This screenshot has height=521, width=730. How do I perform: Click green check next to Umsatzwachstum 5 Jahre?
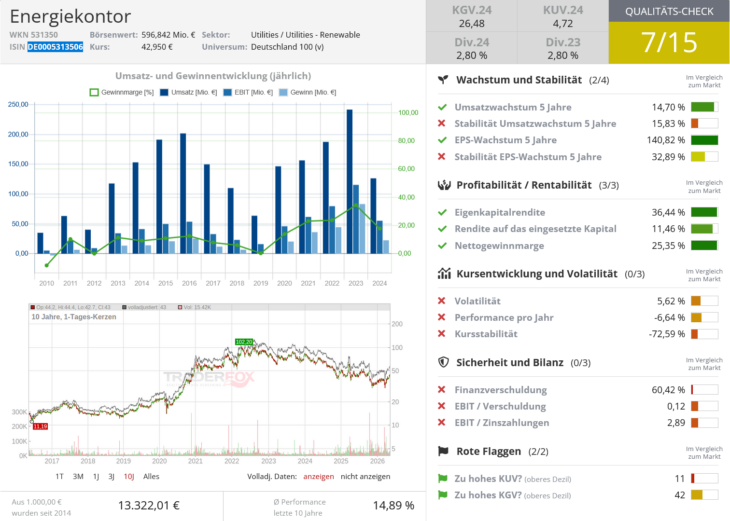442,107
